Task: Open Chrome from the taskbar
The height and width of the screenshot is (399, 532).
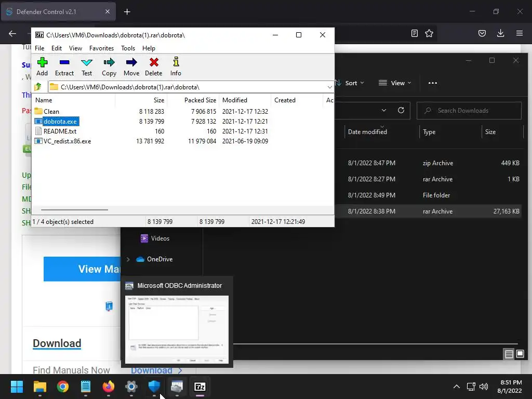Action: pos(63,387)
